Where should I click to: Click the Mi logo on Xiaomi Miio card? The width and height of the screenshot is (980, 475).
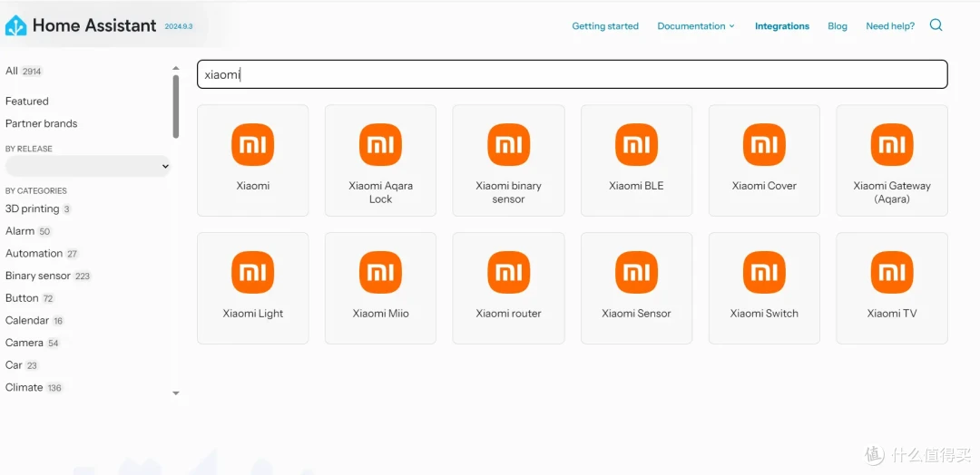tap(380, 272)
